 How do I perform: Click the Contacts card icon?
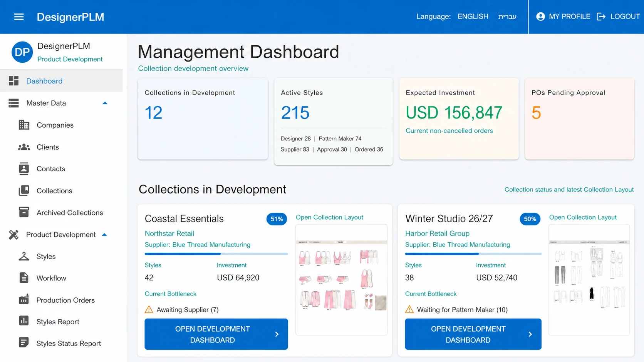[24, 169]
